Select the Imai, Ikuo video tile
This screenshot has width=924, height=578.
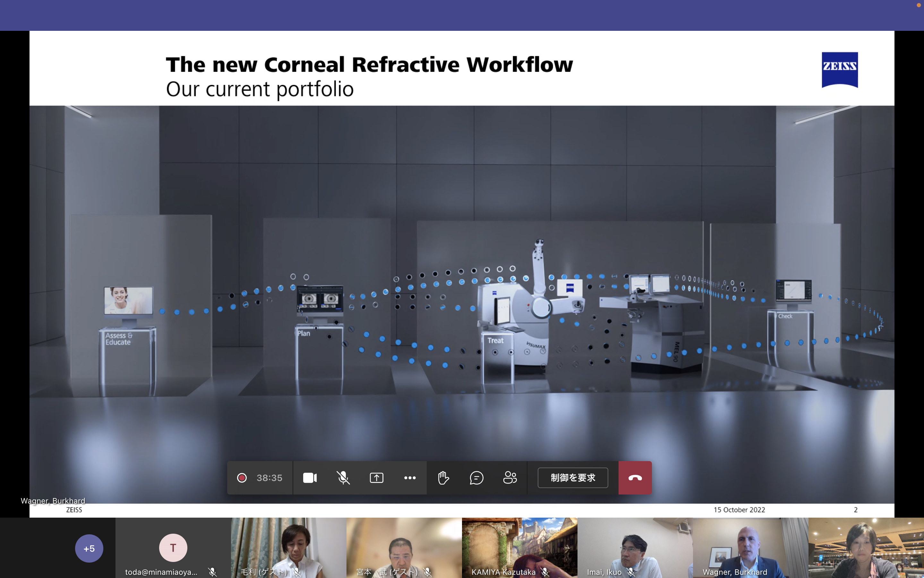click(635, 548)
